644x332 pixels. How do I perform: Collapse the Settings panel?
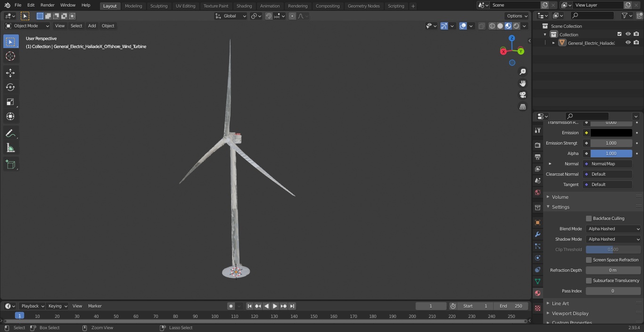pyautogui.click(x=561, y=207)
